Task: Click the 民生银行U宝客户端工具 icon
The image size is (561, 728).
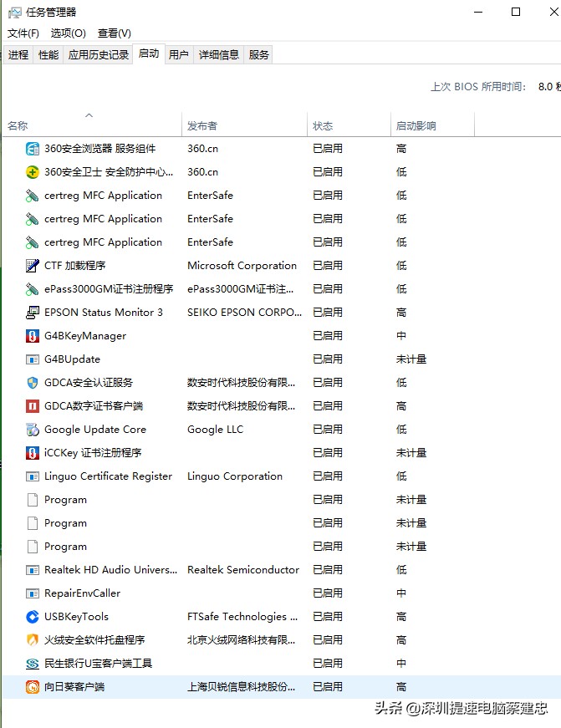Action: pos(33,664)
